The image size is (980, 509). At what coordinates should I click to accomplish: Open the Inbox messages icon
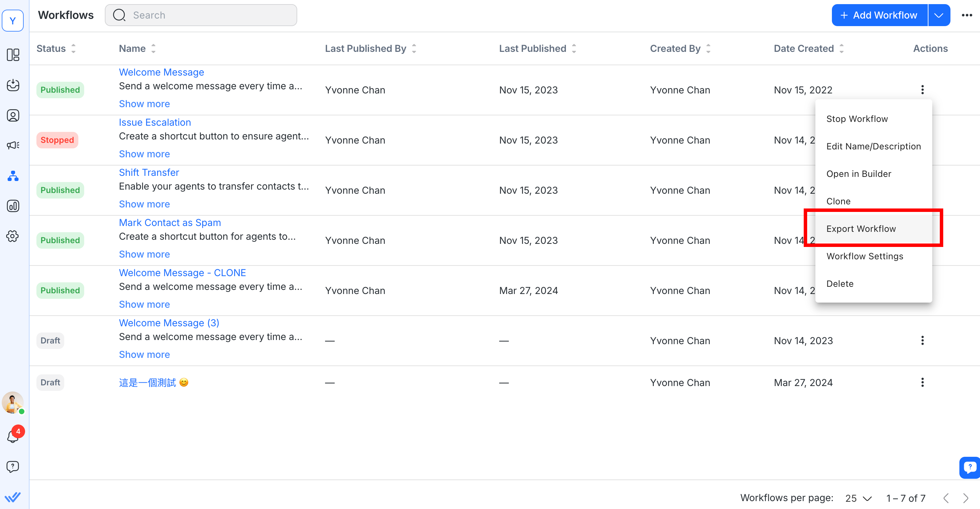tap(13, 85)
